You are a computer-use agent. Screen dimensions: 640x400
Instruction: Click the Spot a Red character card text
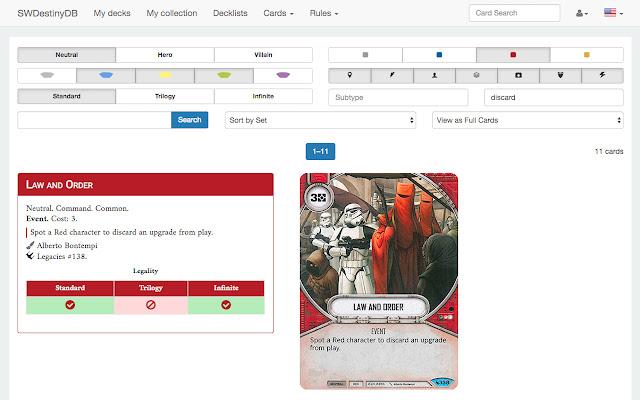pos(122,232)
